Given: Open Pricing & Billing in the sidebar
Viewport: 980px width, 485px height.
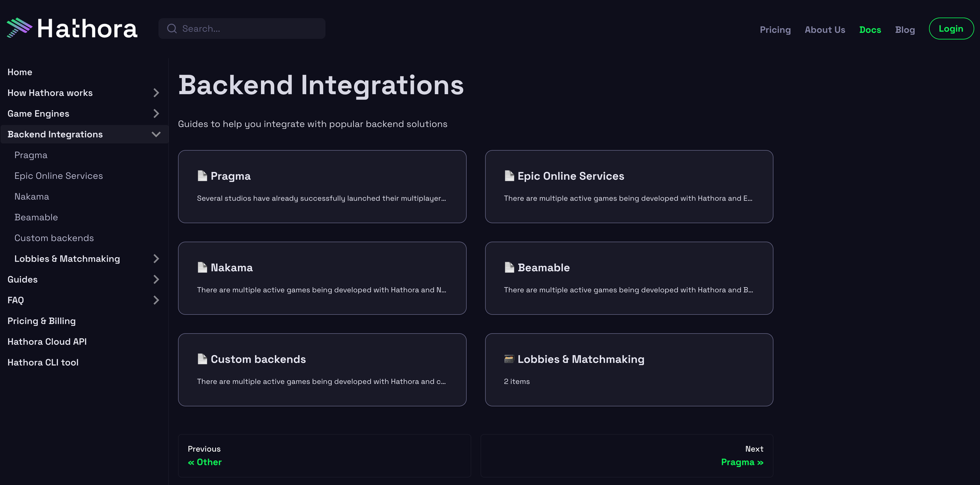Looking at the screenshot, I should 42,321.
